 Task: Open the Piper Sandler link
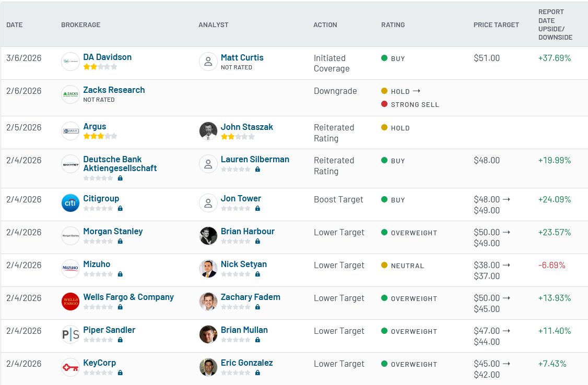click(x=109, y=330)
